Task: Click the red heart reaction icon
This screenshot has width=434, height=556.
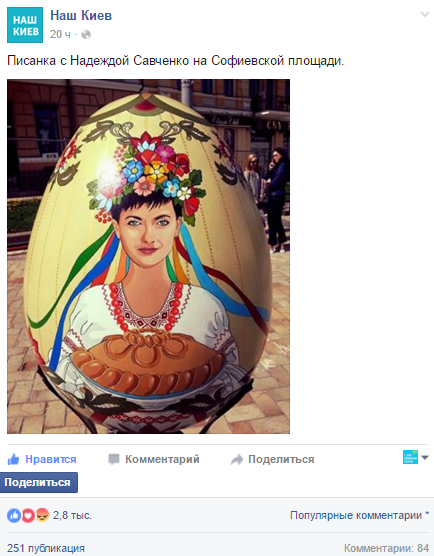Action: click(x=28, y=515)
